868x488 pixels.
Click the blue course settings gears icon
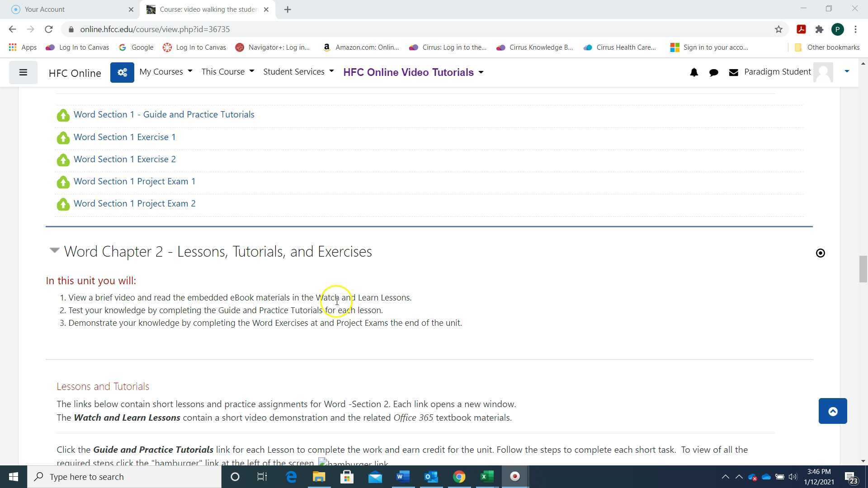tap(122, 72)
